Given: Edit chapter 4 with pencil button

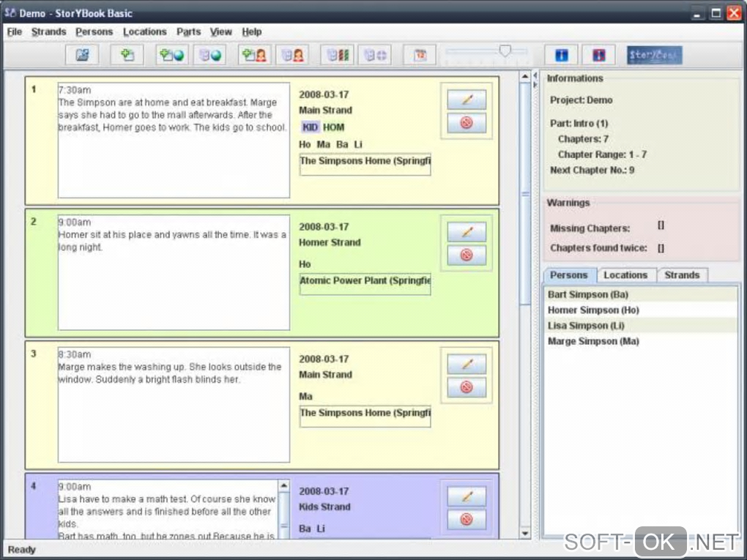Looking at the screenshot, I should [x=467, y=496].
